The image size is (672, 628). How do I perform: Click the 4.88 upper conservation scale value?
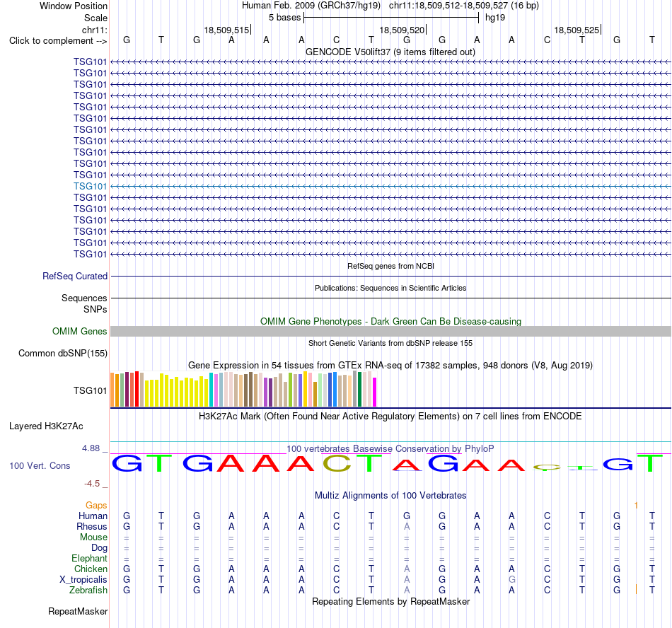91,448
